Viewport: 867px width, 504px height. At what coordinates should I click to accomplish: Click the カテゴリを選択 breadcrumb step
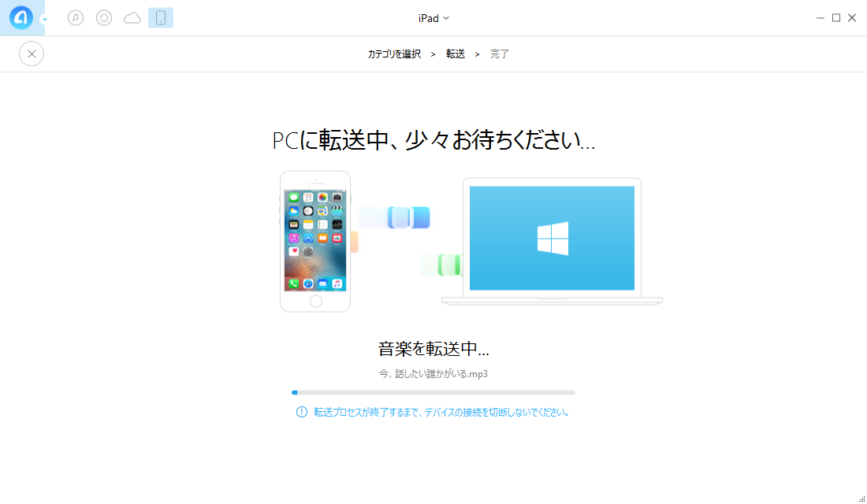click(395, 54)
